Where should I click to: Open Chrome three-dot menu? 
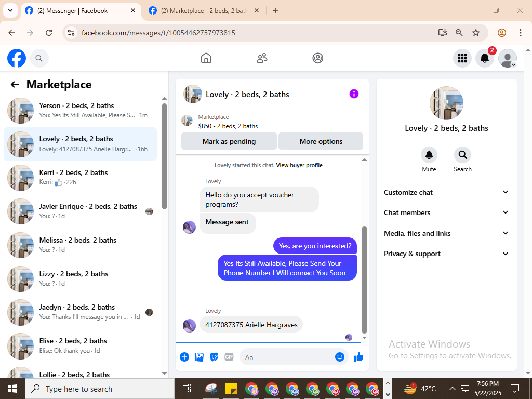click(x=520, y=33)
